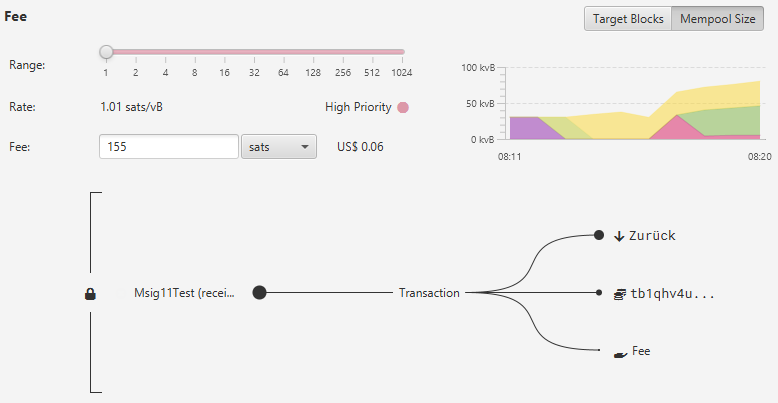This screenshot has height=403, width=778.
Task: Click the hand icon next to Fee output
Action: (620, 354)
